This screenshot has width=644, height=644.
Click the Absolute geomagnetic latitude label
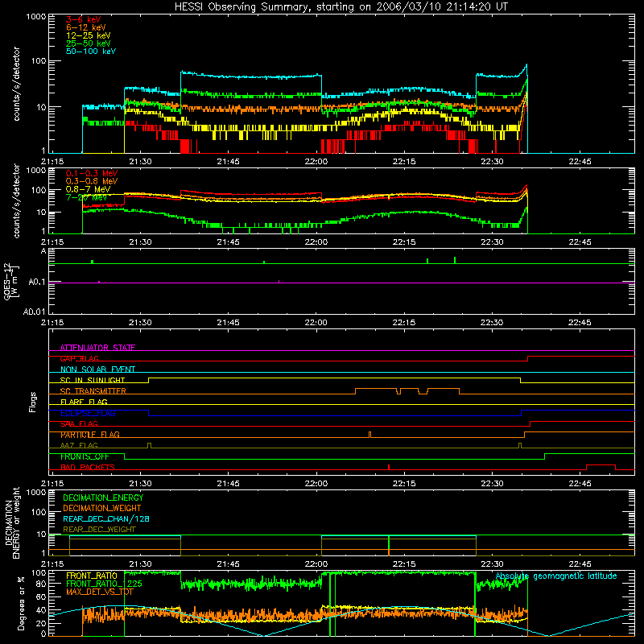point(556,576)
